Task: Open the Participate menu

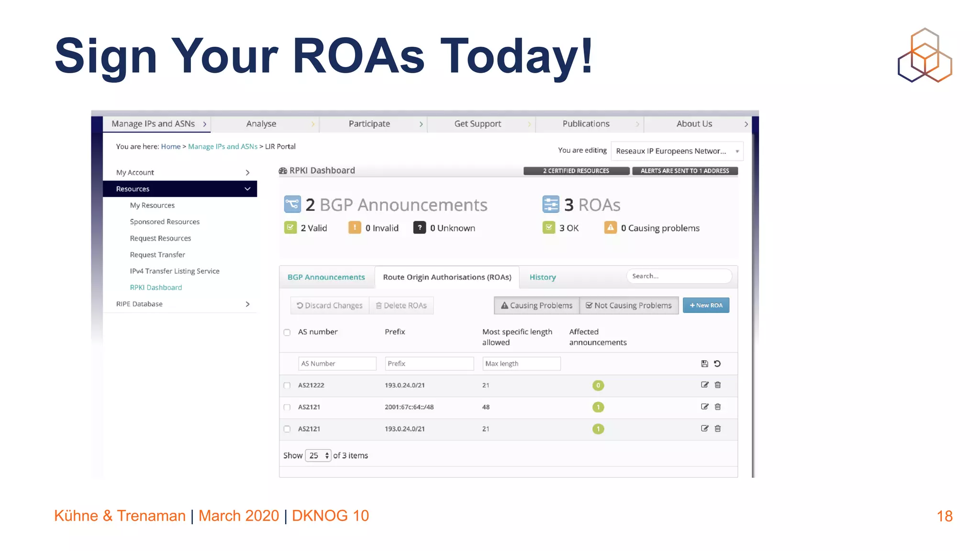Action: [x=373, y=124]
